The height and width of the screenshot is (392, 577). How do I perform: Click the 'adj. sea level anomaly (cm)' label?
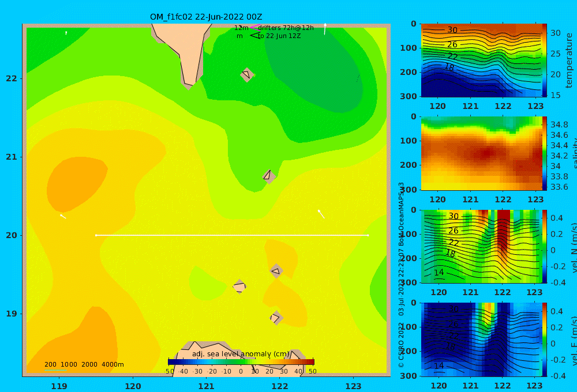(x=241, y=354)
